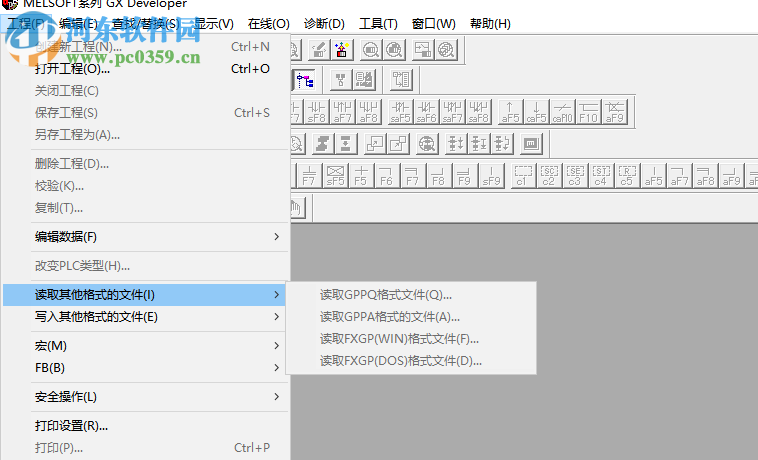Screen dimensions: 758x460
Task: Click the pencil write-mode toolbar icon
Action: point(319,49)
